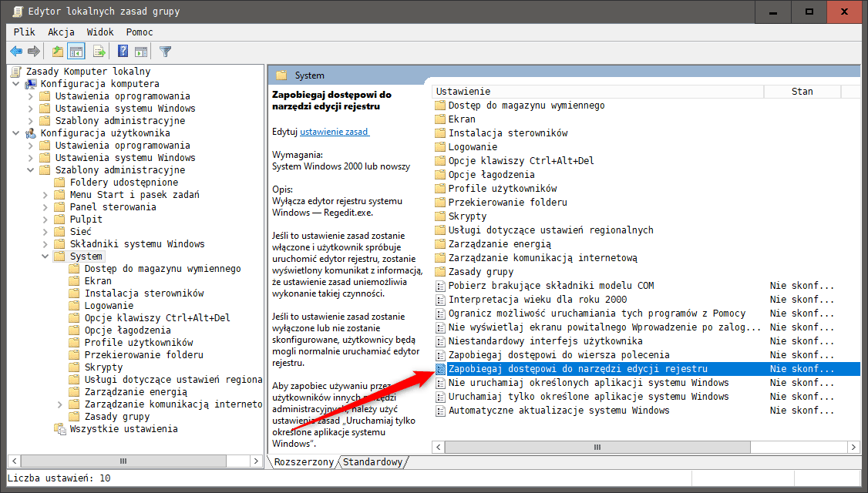Screen dimensions: 868x493
Task: Click left arrow of tree pane scrollbar
Action: (15, 461)
